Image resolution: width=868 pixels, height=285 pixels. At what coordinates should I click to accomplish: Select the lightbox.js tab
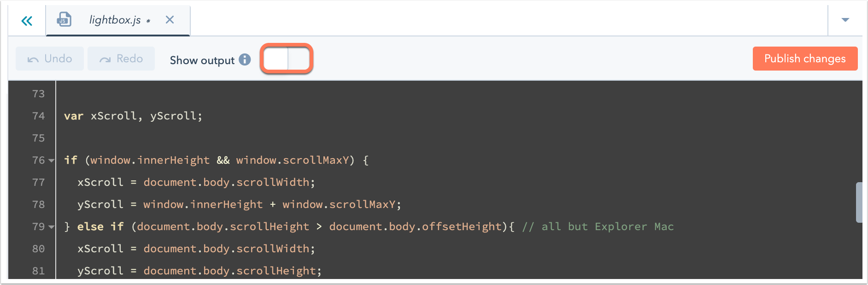click(115, 20)
